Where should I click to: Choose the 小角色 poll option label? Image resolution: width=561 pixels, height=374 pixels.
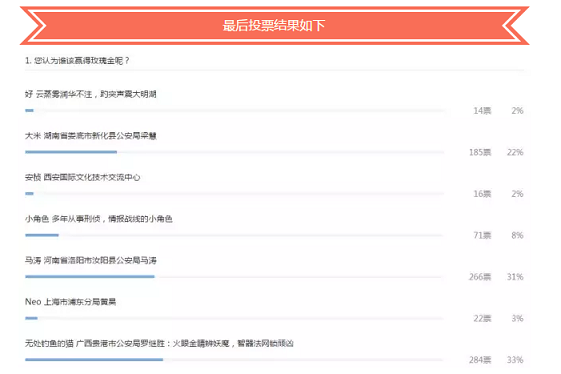pyautogui.click(x=98, y=219)
